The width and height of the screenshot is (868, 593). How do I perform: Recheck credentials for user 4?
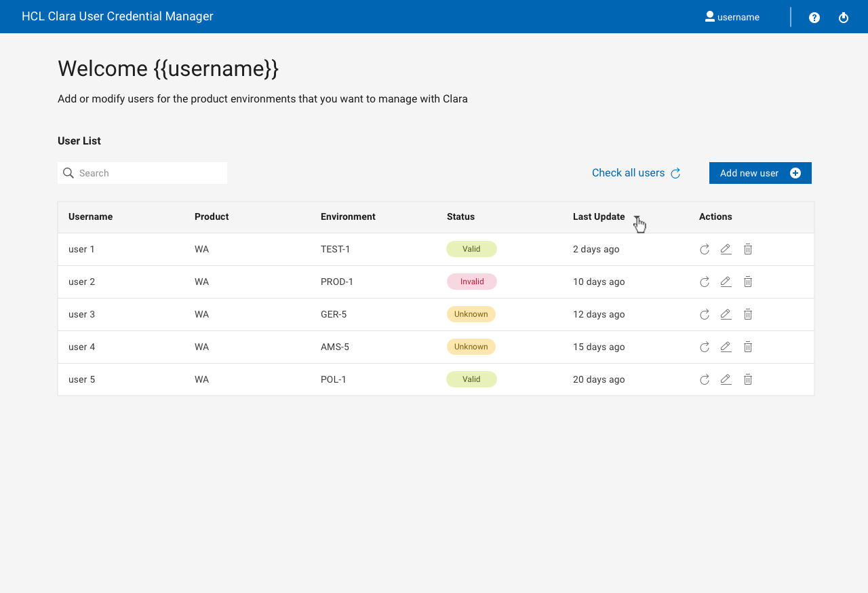[x=705, y=347]
